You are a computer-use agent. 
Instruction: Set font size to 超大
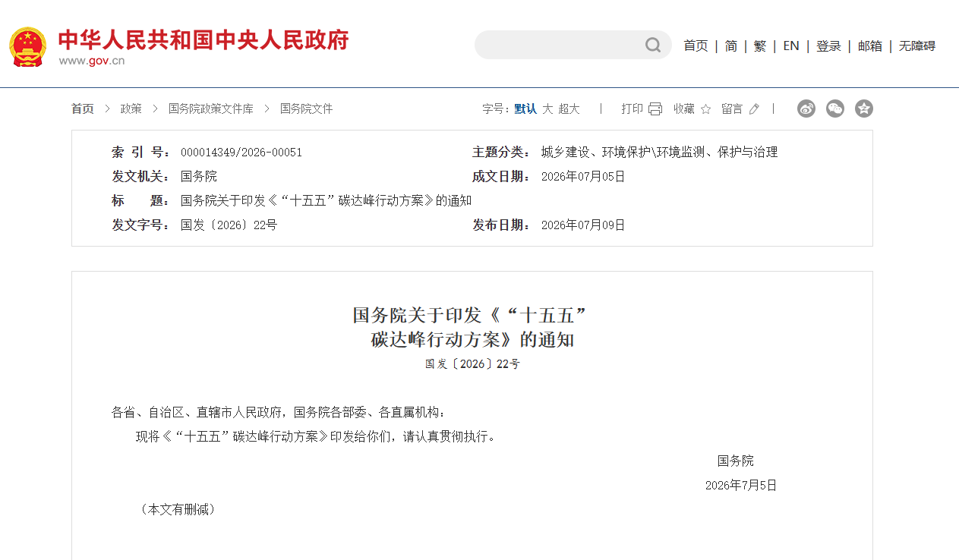coord(569,109)
